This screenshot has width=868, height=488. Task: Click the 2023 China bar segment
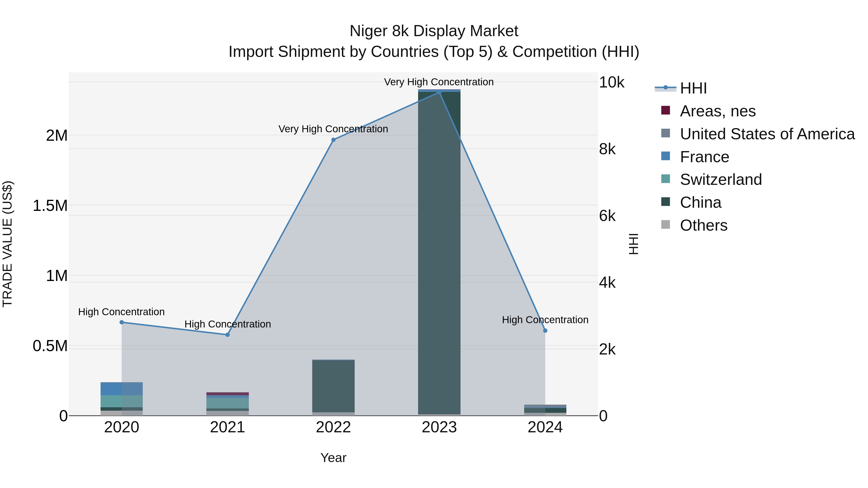439,253
